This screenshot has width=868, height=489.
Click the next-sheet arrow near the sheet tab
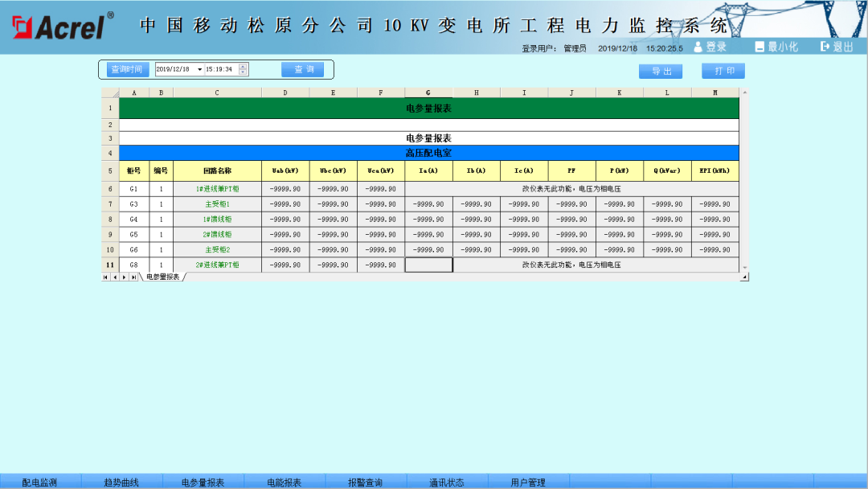click(125, 279)
